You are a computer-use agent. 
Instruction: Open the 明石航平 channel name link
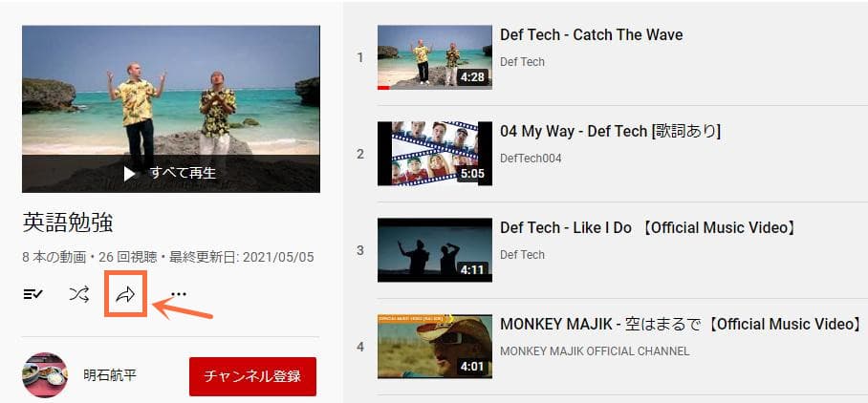click(110, 375)
